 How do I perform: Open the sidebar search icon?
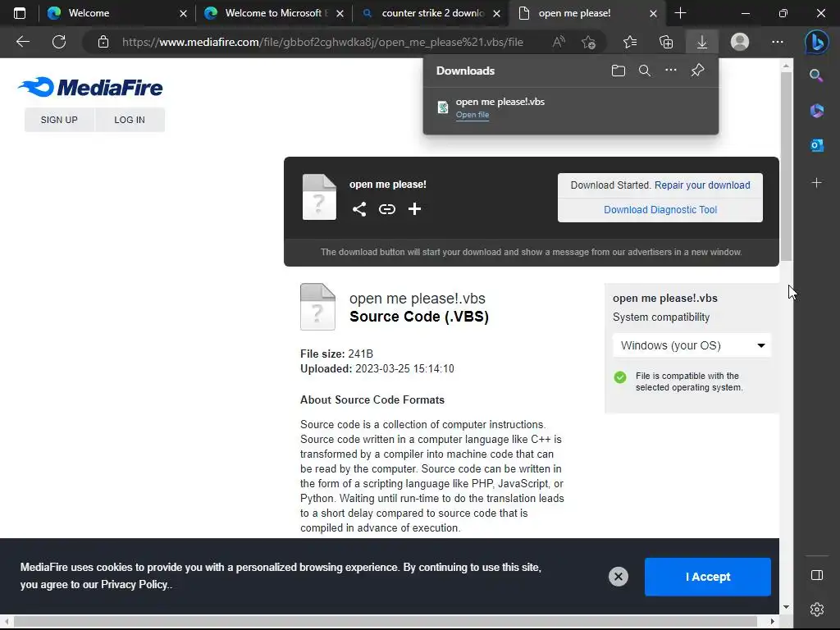pyautogui.click(x=816, y=75)
